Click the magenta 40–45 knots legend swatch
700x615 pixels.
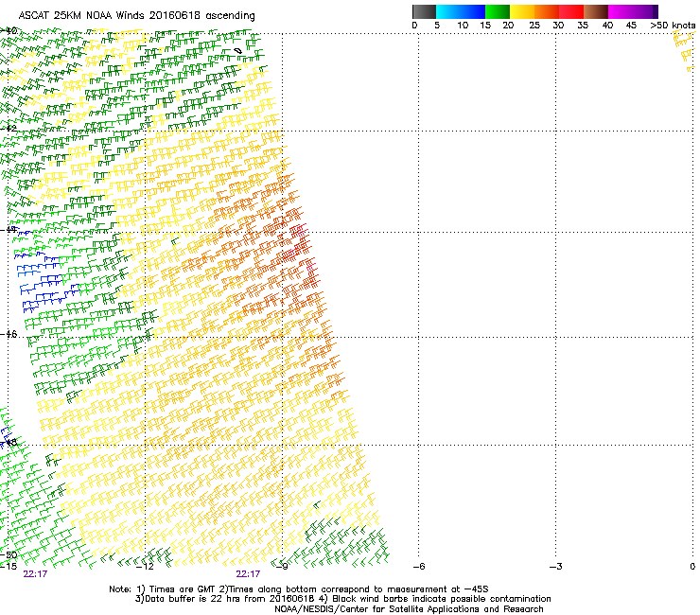coord(621,11)
